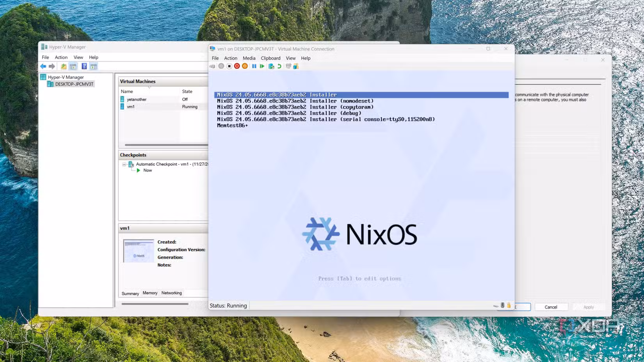Viewport: 644px width, 362px height.
Task: Select the NixOS Installer (nomodeset) boot entry
Action: coord(295,101)
